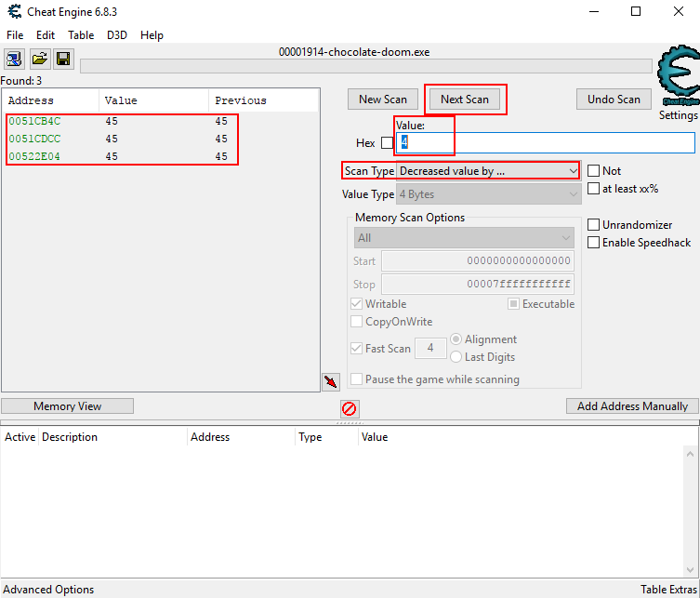Open the Table menu
Image resolution: width=700 pixels, height=598 pixels.
pyautogui.click(x=81, y=35)
